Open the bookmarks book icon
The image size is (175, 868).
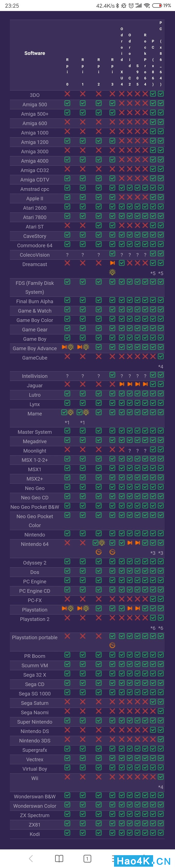[x=59, y=858]
